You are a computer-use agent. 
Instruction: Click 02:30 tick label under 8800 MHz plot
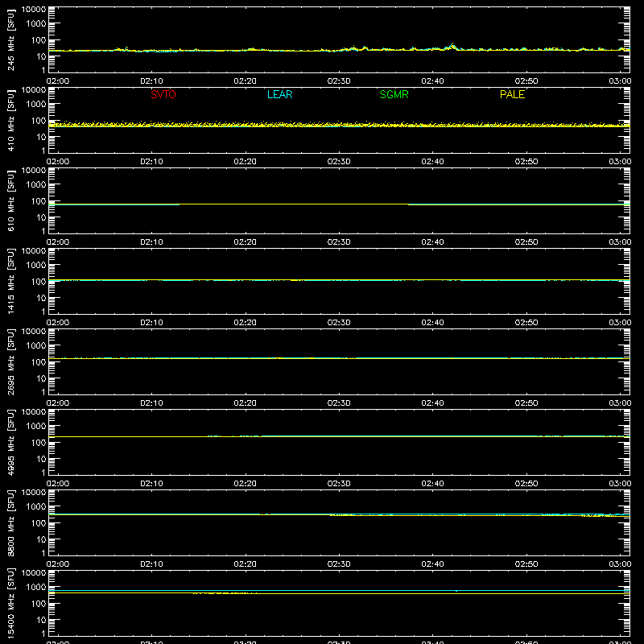[x=339, y=564]
